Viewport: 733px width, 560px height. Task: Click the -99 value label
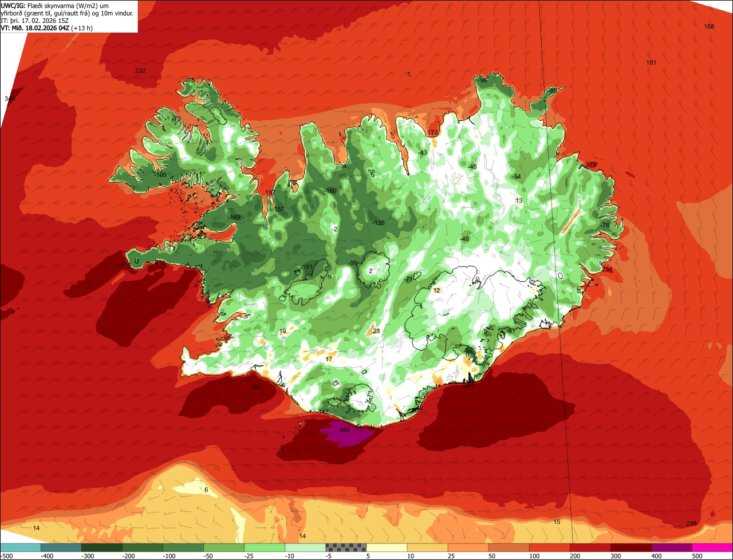tap(353, 263)
